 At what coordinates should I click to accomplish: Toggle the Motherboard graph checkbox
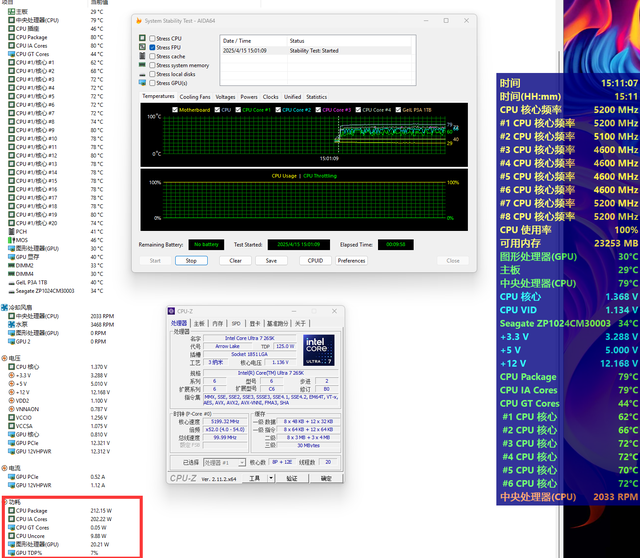click(x=175, y=110)
